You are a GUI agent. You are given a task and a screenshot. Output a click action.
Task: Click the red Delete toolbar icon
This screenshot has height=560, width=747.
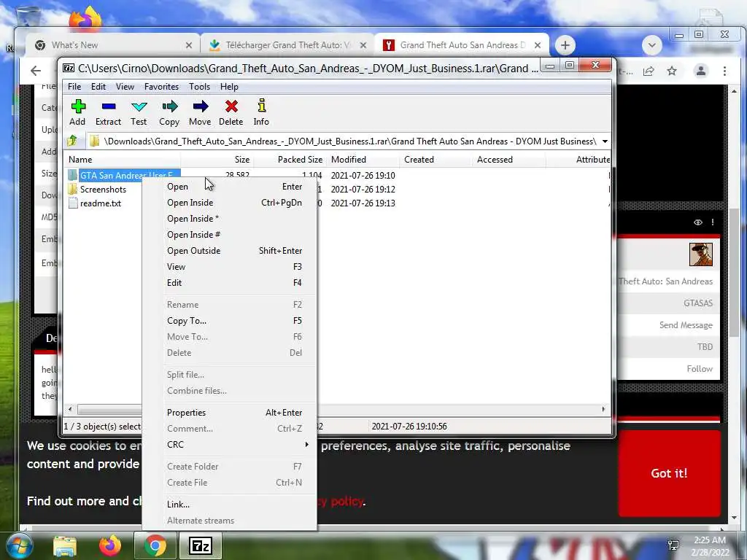click(x=231, y=106)
